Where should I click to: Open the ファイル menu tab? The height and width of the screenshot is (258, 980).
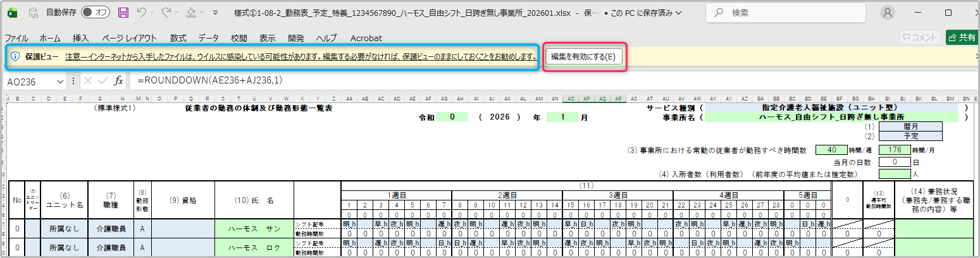pyautogui.click(x=20, y=38)
